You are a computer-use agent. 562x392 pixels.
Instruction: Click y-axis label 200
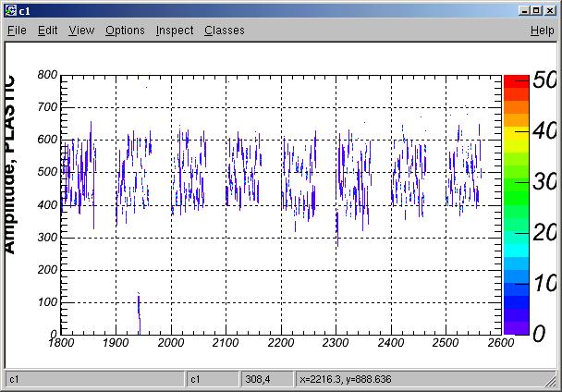(47, 270)
